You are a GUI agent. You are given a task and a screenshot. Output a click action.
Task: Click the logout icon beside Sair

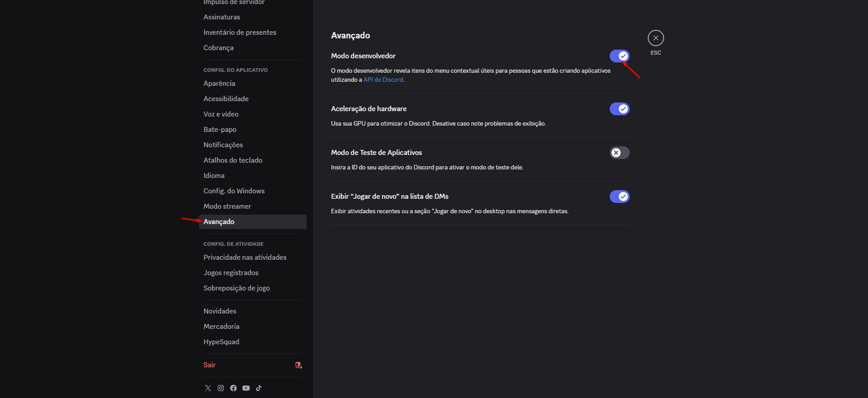coord(299,365)
